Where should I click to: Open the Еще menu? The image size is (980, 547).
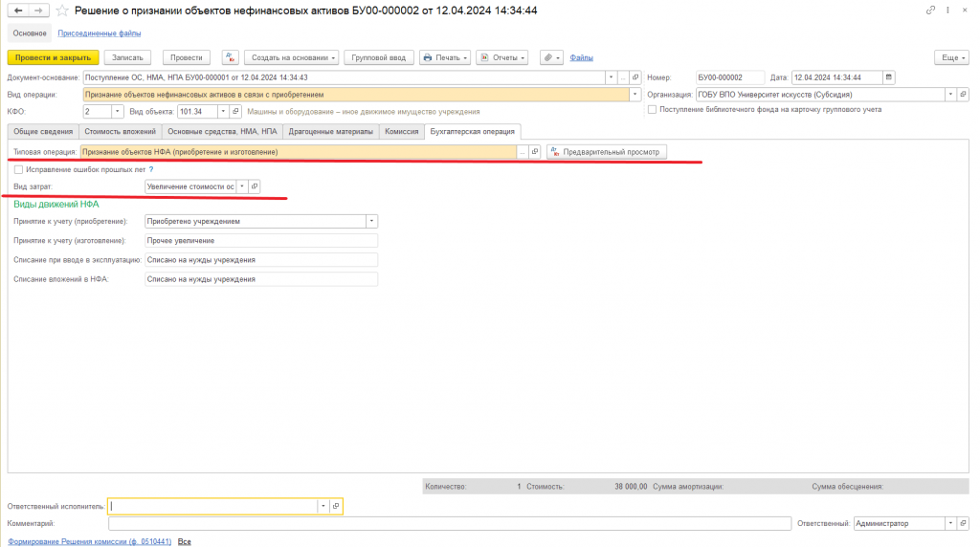(x=952, y=57)
